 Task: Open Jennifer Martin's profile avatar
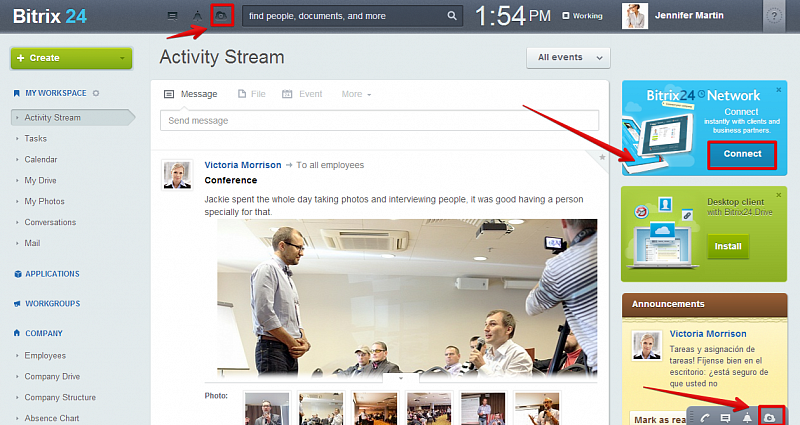pyautogui.click(x=635, y=16)
